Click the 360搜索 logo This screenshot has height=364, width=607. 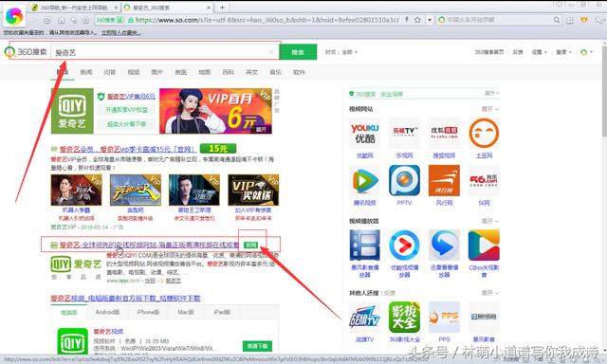(26, 52)
